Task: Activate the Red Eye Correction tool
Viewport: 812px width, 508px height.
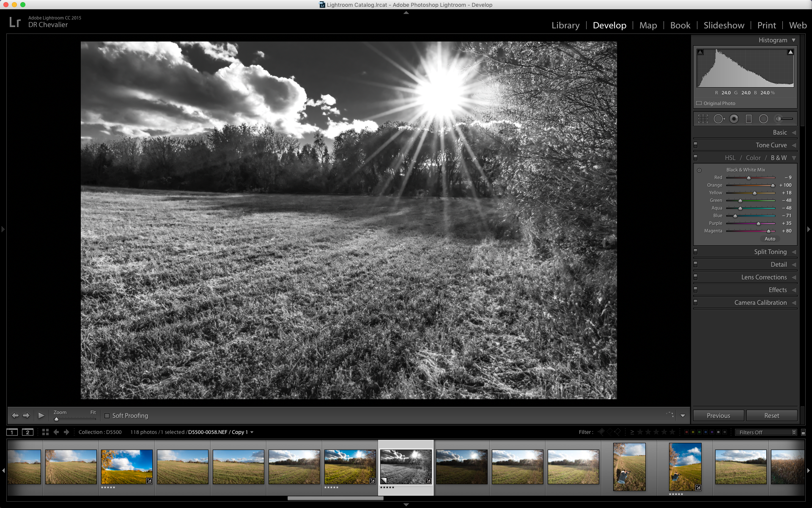Action: 734,119
